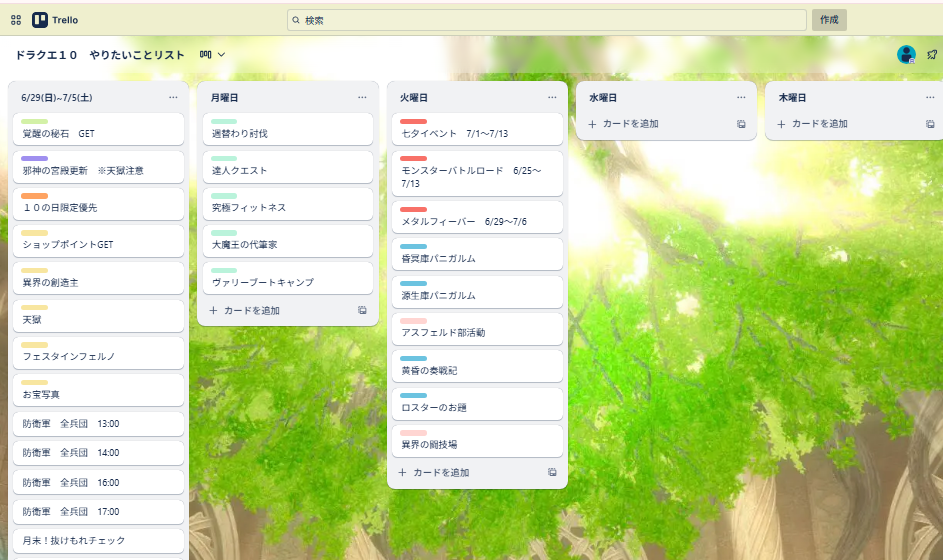Screen dimensions: 943x560
Task: Click purple label on 邪神の宮殿更新 card
Action: click(34, 159)
